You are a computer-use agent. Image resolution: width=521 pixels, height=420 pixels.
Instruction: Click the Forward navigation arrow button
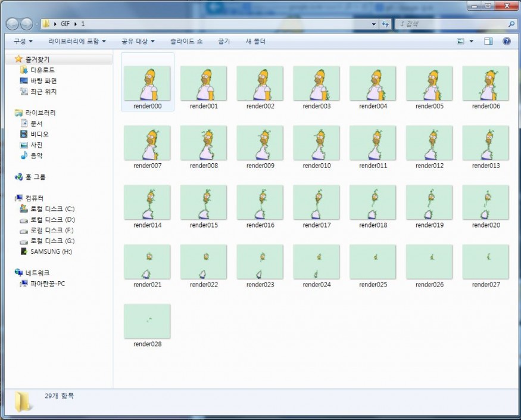pos(27,24)
